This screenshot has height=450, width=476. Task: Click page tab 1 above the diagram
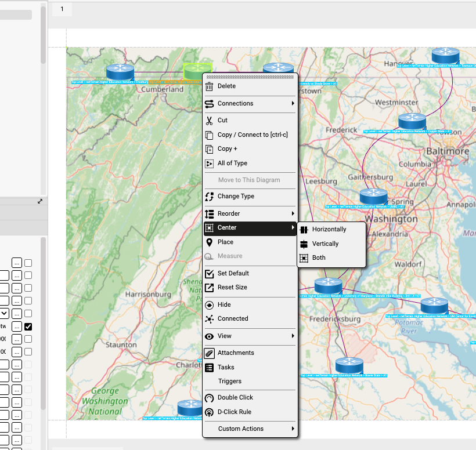click(x=62, y=9)
